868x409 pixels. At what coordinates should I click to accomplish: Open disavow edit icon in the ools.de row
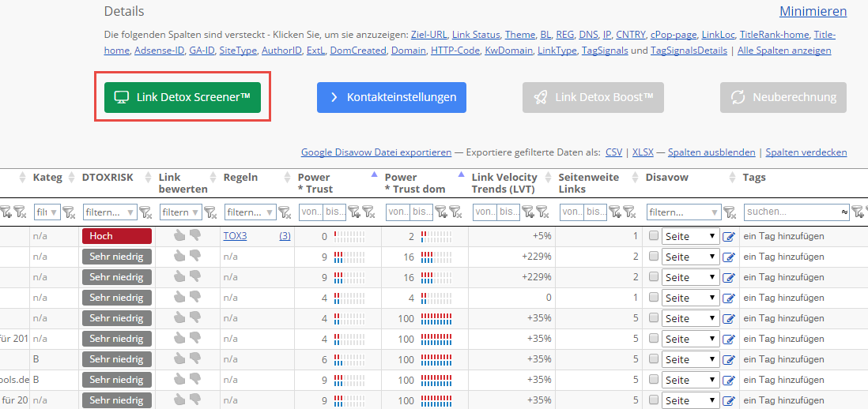[x=729, y=381]
